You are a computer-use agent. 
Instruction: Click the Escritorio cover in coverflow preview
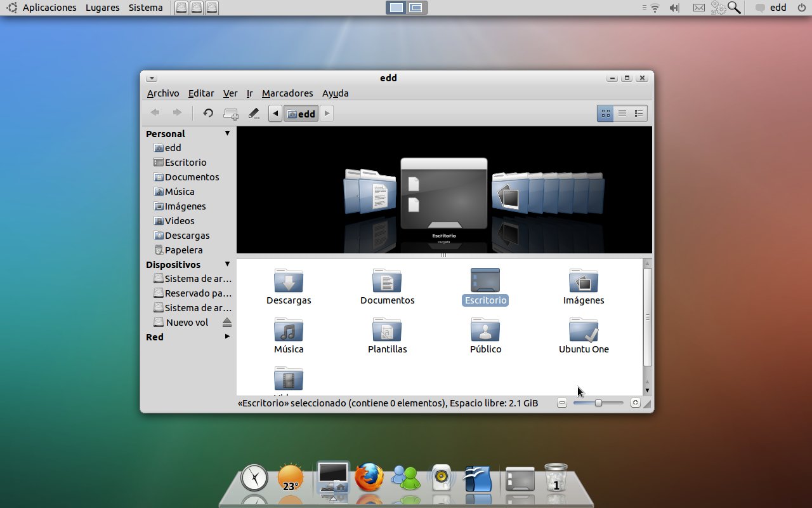click(x=444, y=193)
